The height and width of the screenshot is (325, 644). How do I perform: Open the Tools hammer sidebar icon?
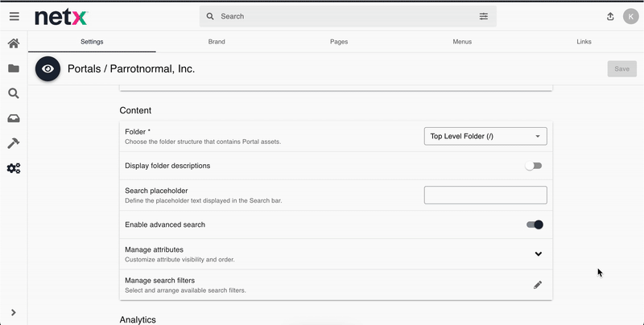(14, 143)
